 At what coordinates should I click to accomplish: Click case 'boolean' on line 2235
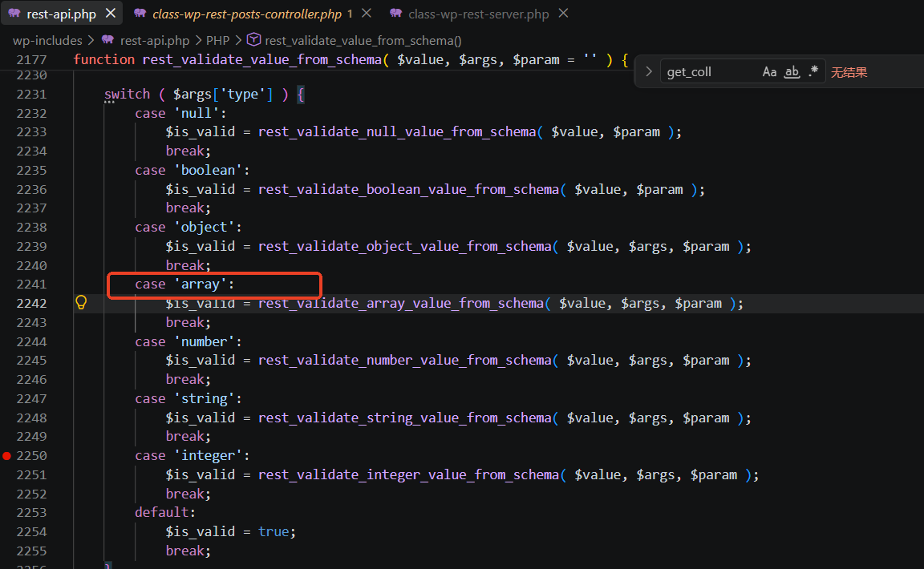pos(192,170)
